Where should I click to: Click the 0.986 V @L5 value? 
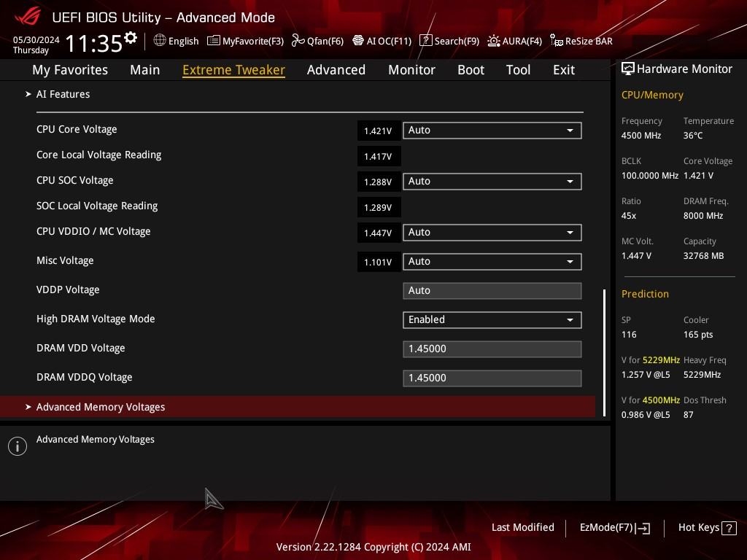pos(646,415)
